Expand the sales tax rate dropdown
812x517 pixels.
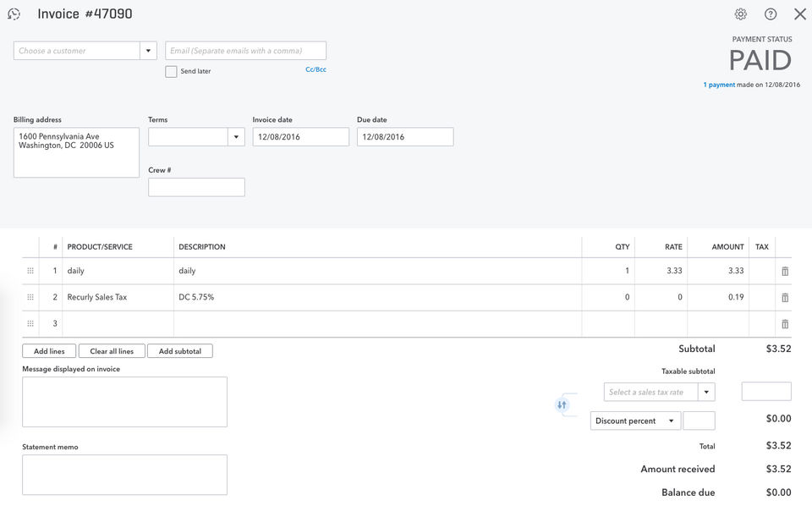(x=706, y=392)
